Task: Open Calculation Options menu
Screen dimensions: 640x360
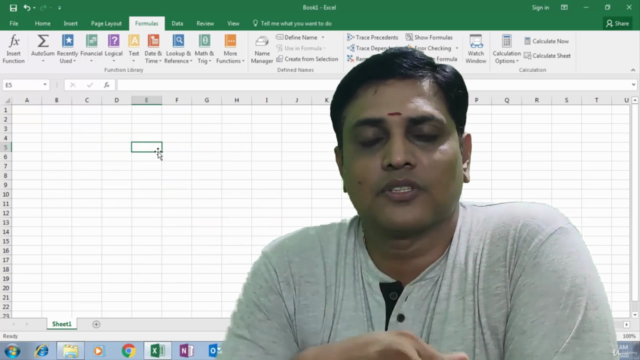Action: (506, 49)
